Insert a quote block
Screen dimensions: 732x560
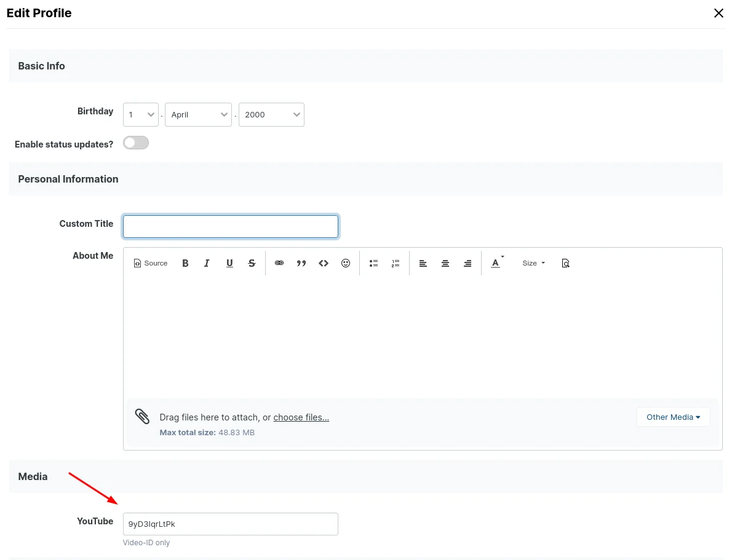301,263
